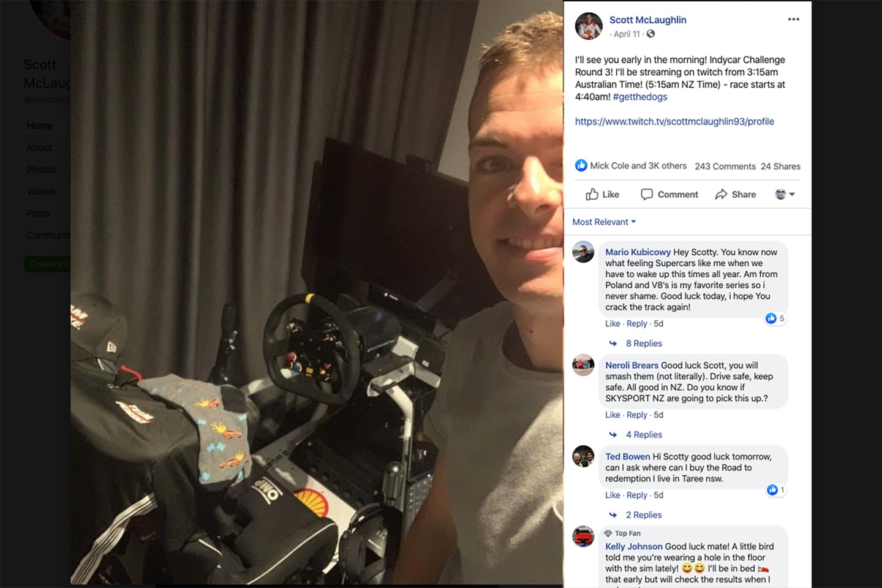Image resolution: width=882 pixels, height=588 pixels.
Task: Expand the 4 Replies under Neroli Brears
Action: point(643,435)
